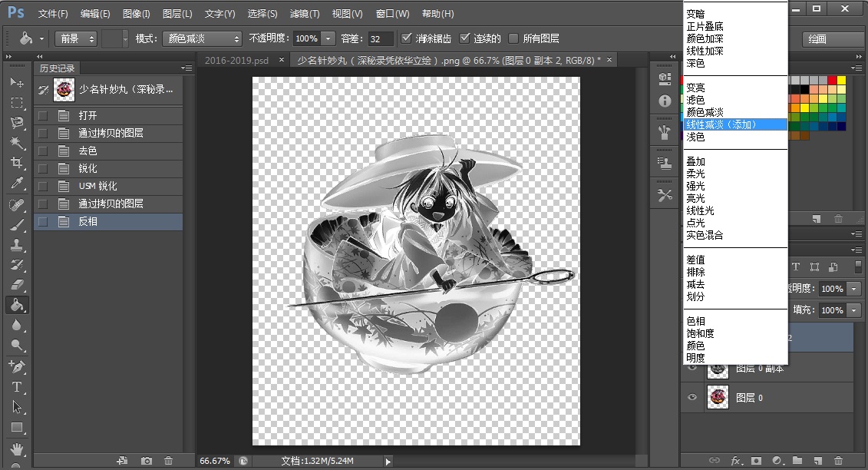Choose 线性减淡（添加） blend mode
The image size is (868, 470).
tap(735, 124)
